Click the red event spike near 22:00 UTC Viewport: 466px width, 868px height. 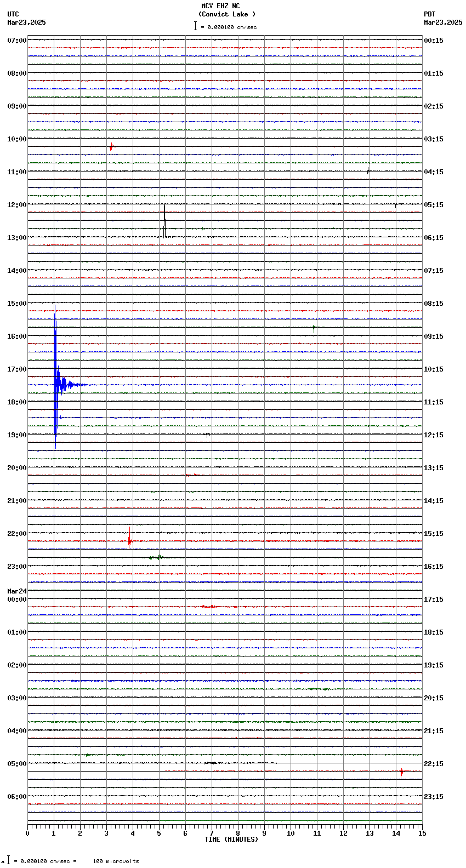click(x=129, y=538)
